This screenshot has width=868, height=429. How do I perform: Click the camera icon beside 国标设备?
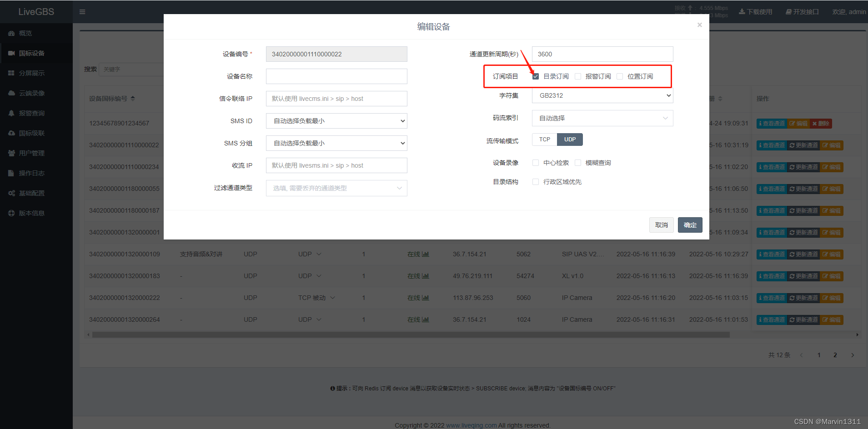[11, 53]
